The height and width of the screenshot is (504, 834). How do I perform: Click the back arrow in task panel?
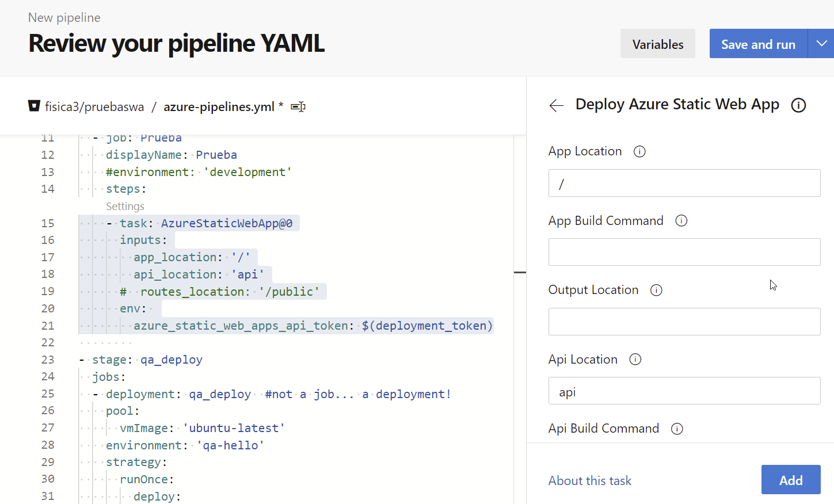coord(556,105)
